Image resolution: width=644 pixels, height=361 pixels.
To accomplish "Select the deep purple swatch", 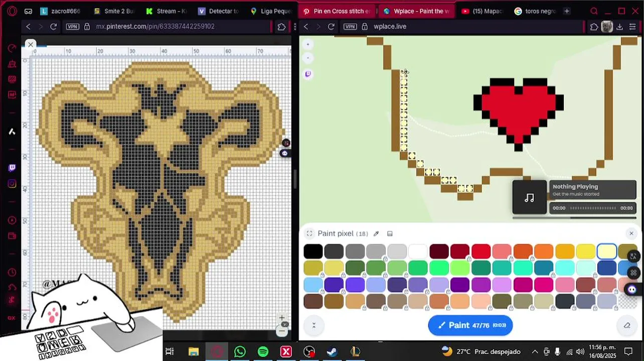I will click(x=460, y=284).
